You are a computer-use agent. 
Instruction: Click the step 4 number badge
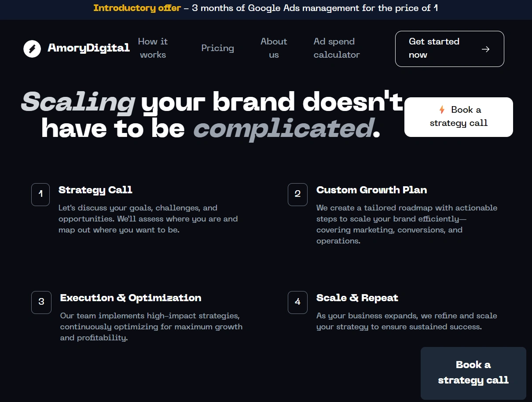point(297,302)
